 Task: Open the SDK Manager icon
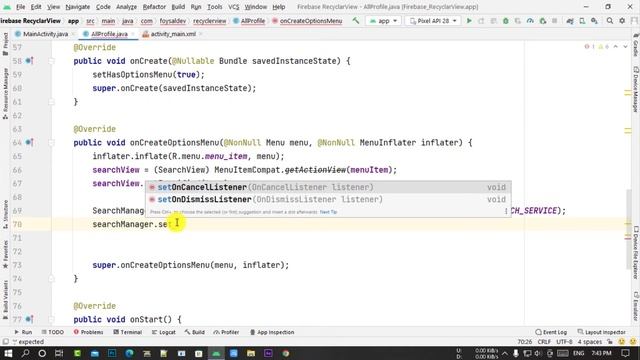[x=594, y=20]
